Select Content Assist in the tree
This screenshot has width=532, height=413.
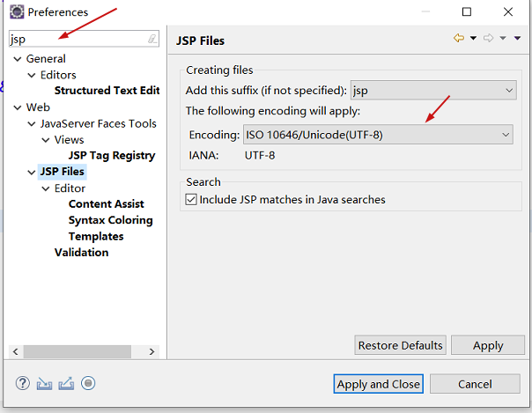pyautogui.click(x=106, y=204)
